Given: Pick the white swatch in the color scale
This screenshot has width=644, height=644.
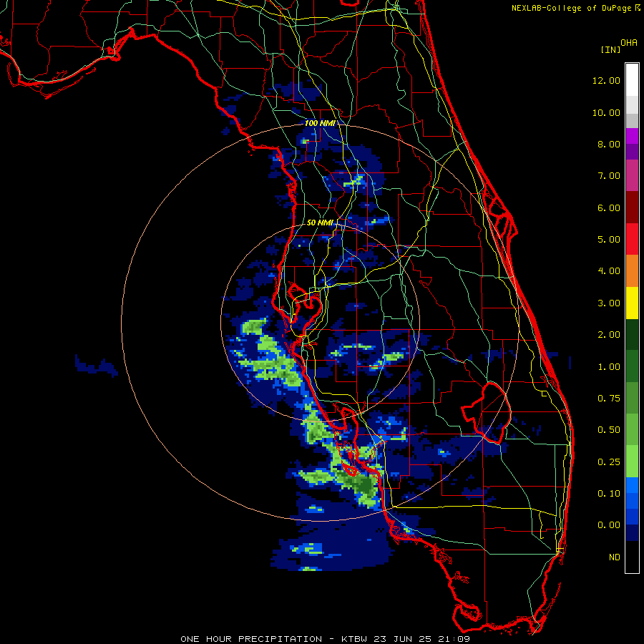Looking at the screenshot, I should tap(632, 80).
